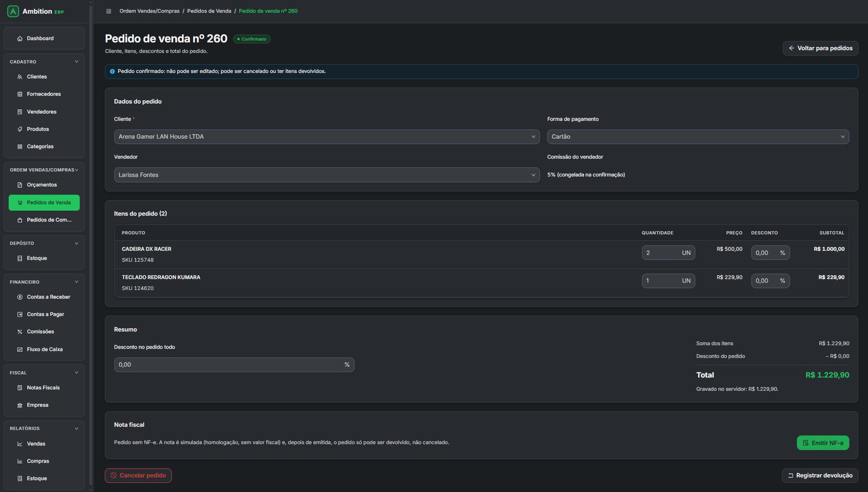This screenshot has width=868, height=492.
Task: Open the Cliente dropdown
Action: coord(327,137)
